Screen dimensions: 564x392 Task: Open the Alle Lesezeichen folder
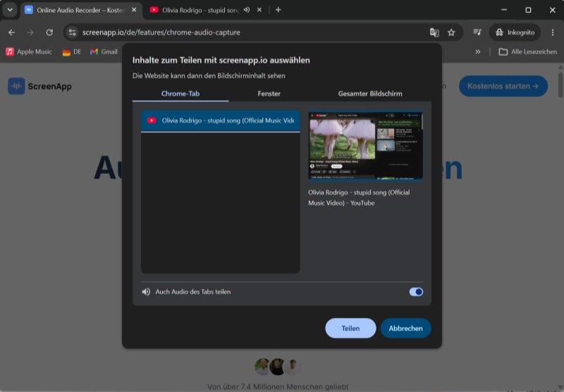[x=527, y=51]
